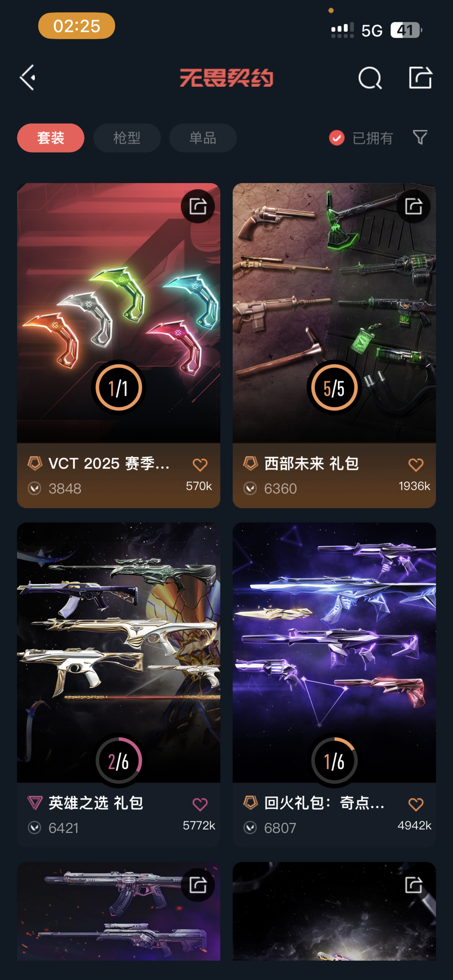Share the 西部未来 bundle card
Screen dimensions: 453x980
[x=414, y=206]
